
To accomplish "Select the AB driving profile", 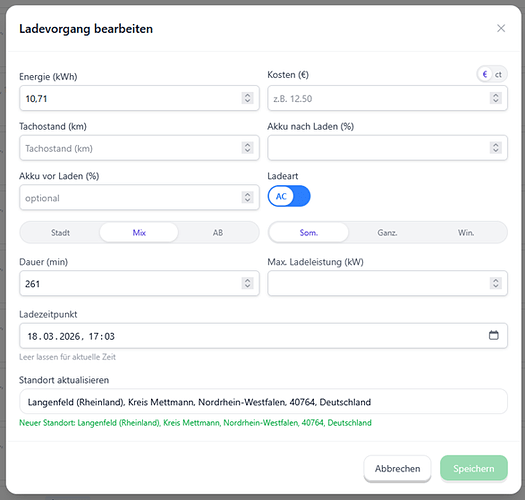I will tap(218, 232).
